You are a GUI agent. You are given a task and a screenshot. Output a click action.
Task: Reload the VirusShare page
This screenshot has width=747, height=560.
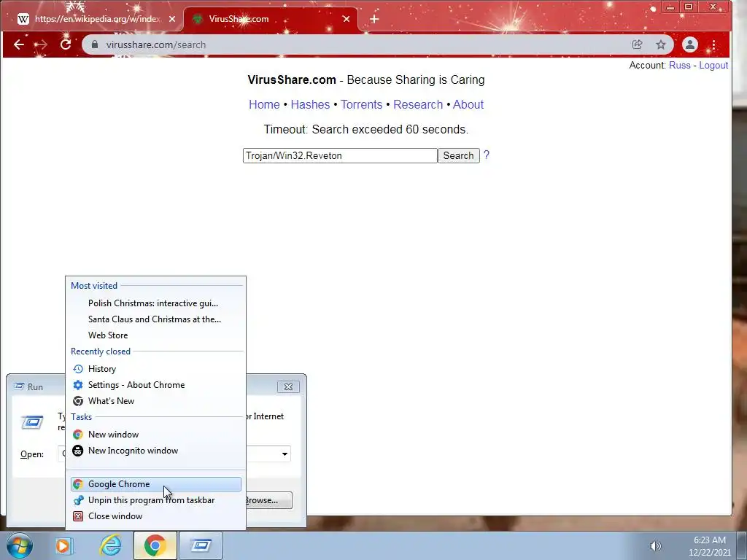[x=65, y=44]
